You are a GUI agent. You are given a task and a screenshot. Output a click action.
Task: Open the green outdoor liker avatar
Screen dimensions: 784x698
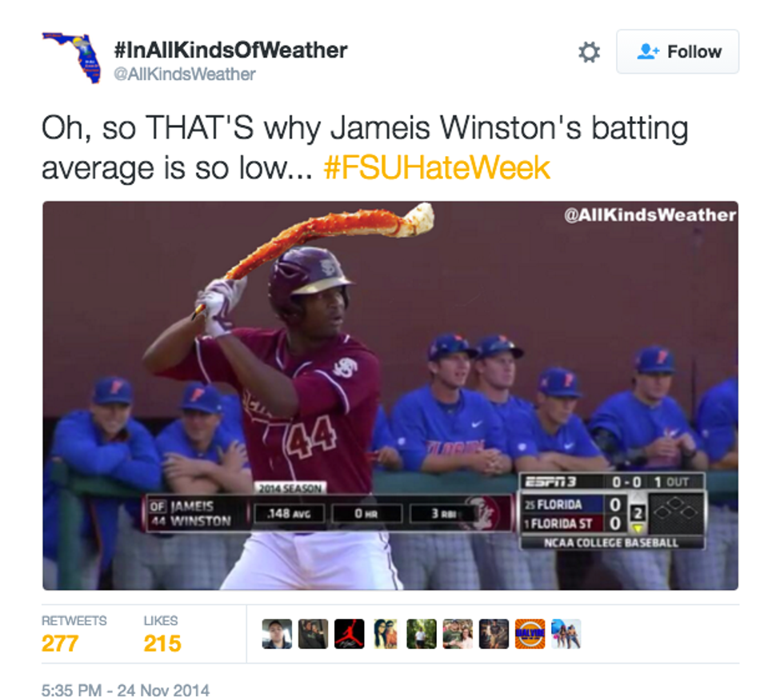[422, 634]
